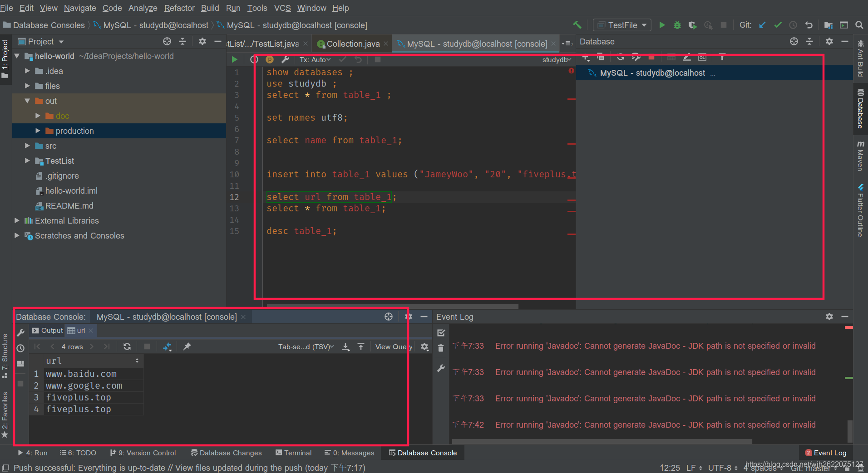Open console settings wrench in editor toolbar
This screenshot has width=868, height=473.
285,59
